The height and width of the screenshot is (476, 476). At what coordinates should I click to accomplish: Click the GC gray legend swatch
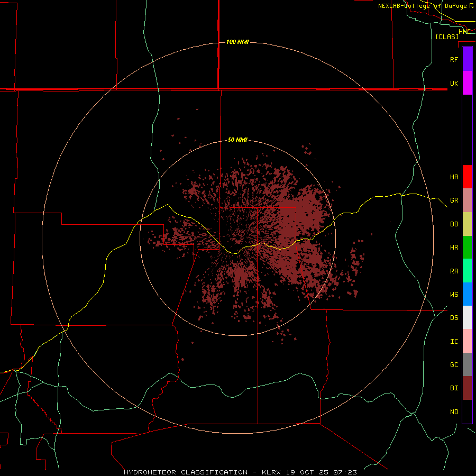467,364
